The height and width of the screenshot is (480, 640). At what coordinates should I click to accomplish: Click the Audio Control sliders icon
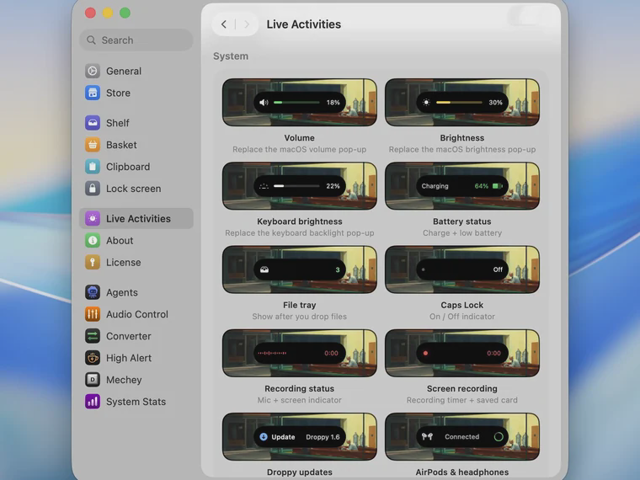[93, 314]
